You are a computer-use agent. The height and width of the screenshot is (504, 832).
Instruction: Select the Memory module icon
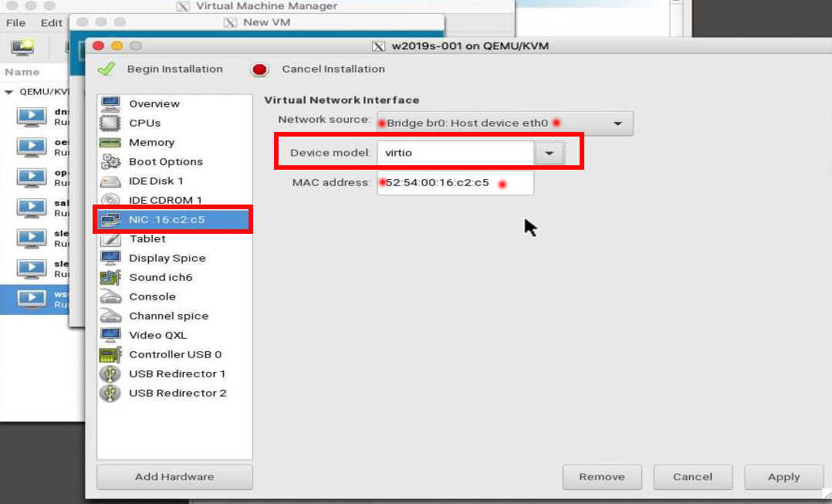110,142
